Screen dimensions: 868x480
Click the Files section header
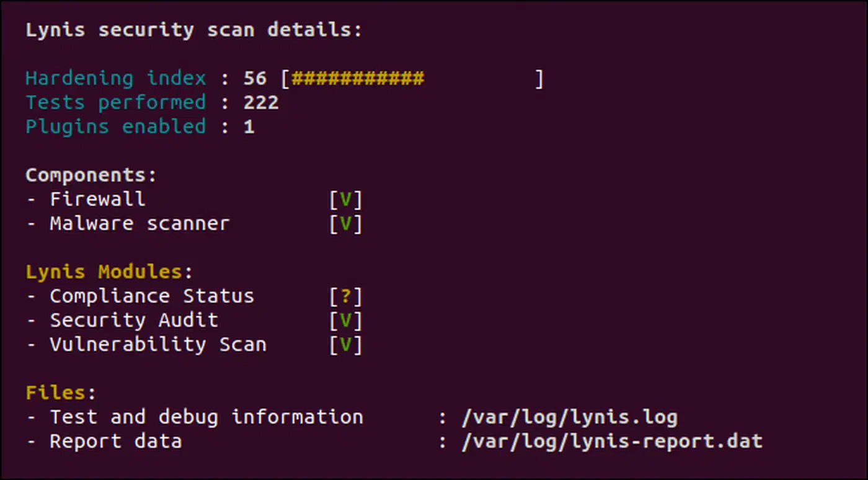coord(61,393)
